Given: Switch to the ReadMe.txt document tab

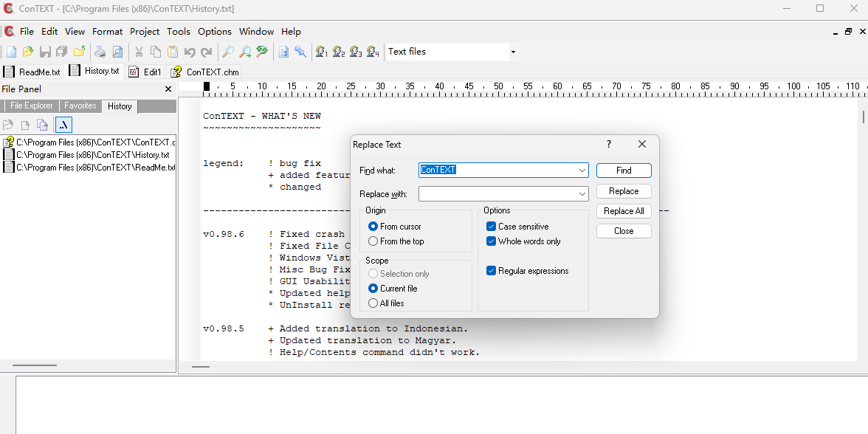Looking at the screenshot, I should (x=32, y=72).
